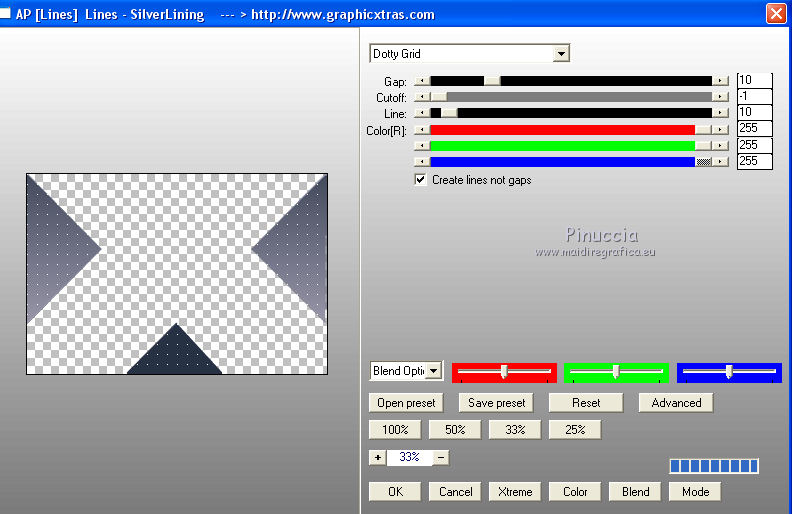Click the red Color[R] slider bar
This screenshot has height=514, width=792.
click(571, 130)
